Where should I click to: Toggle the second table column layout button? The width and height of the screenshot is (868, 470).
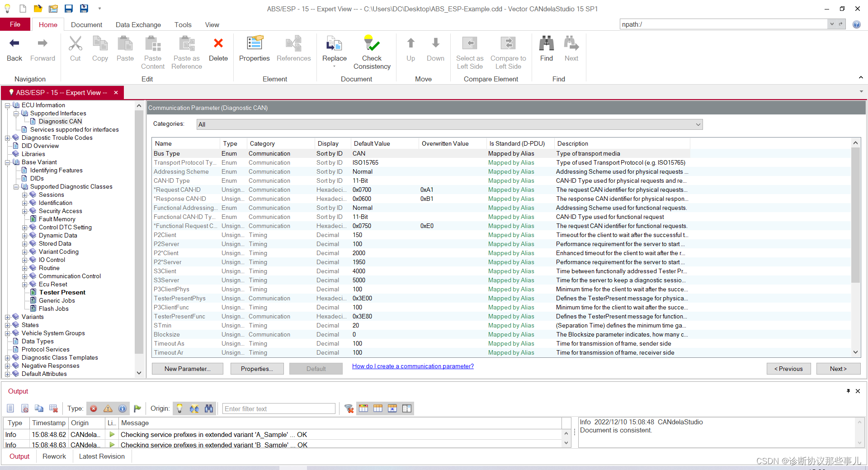click(378, 408)
